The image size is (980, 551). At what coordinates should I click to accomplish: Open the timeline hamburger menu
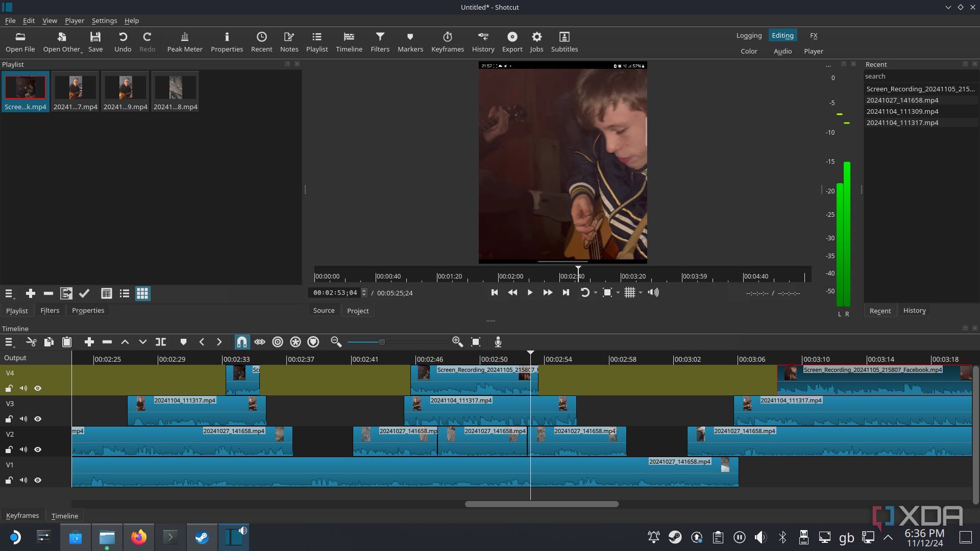coord(9,342)
